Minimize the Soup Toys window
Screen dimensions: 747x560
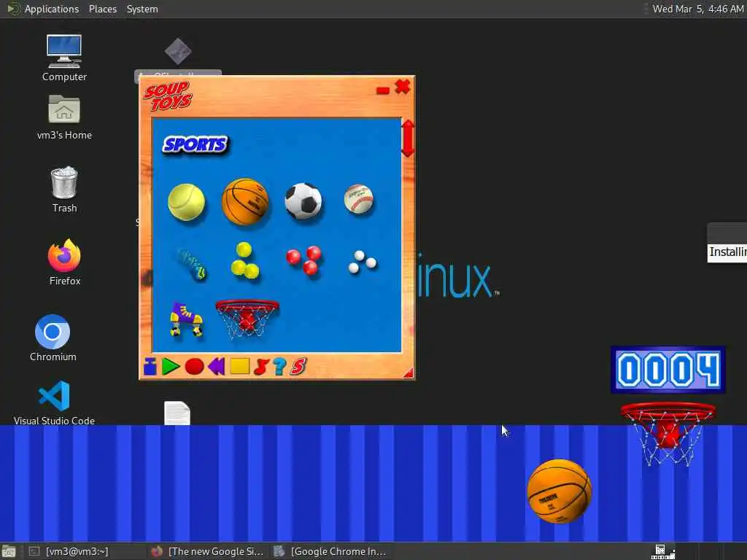tap(382, 90)
